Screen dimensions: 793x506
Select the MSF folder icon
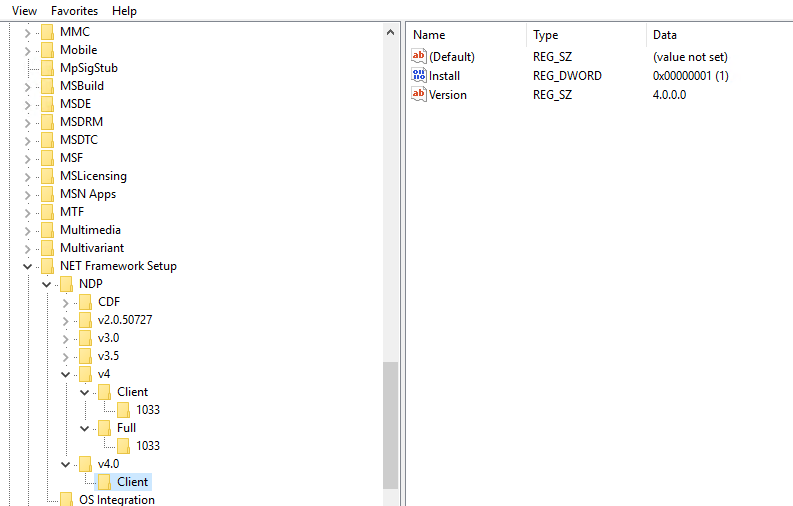[x=48, y=158]
